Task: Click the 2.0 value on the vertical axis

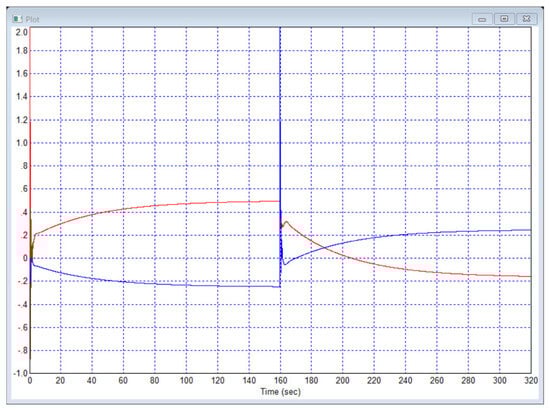Action: 21,32
